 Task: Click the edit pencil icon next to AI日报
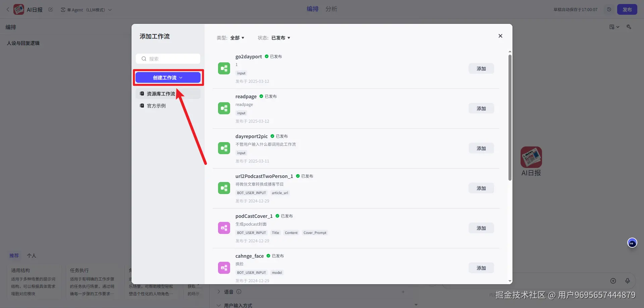coord(51,9)
